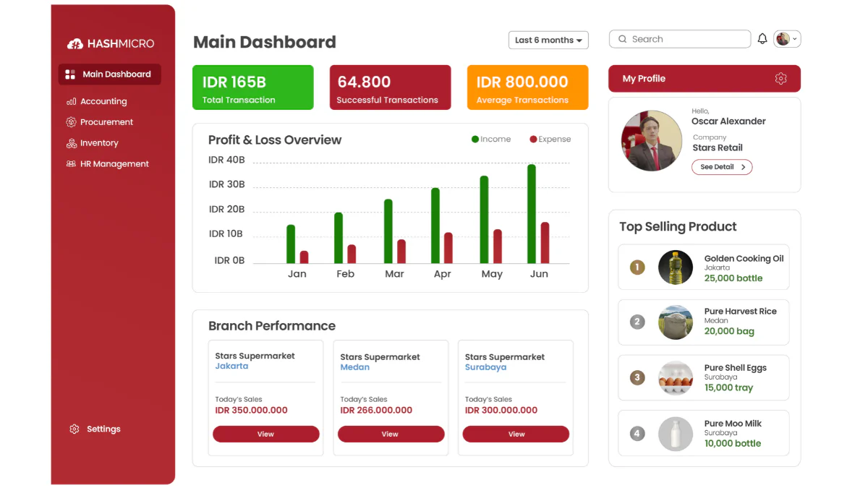Click into the Search field
This screenshot has width=868, height=488.
tap(680, 39)
